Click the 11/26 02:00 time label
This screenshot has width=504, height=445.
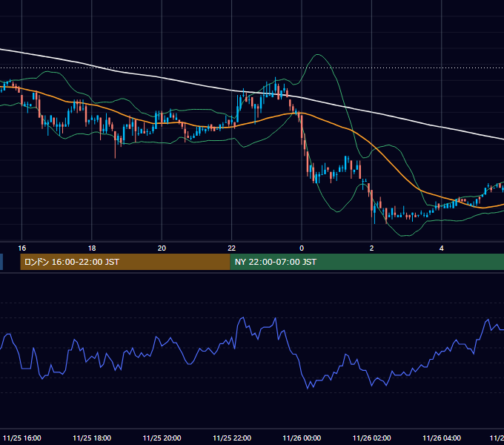point(371,438)
